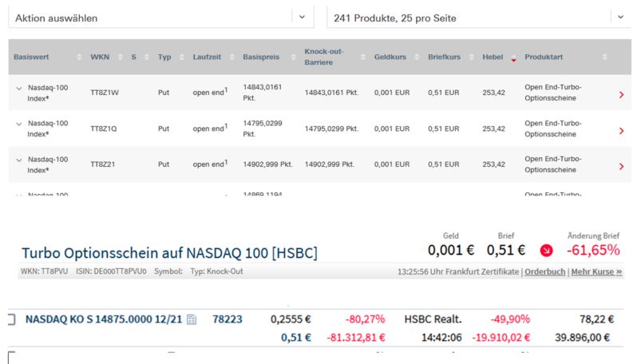Image resolution: width=633 pixels, height=364 pixels.
Task: Sort table by Typ column
Action: tap(182, 57)
